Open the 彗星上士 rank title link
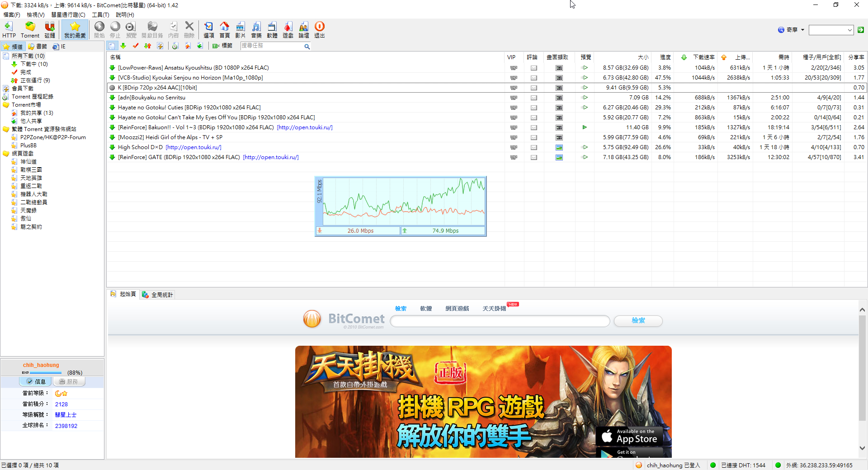 [x=66, y=415]
